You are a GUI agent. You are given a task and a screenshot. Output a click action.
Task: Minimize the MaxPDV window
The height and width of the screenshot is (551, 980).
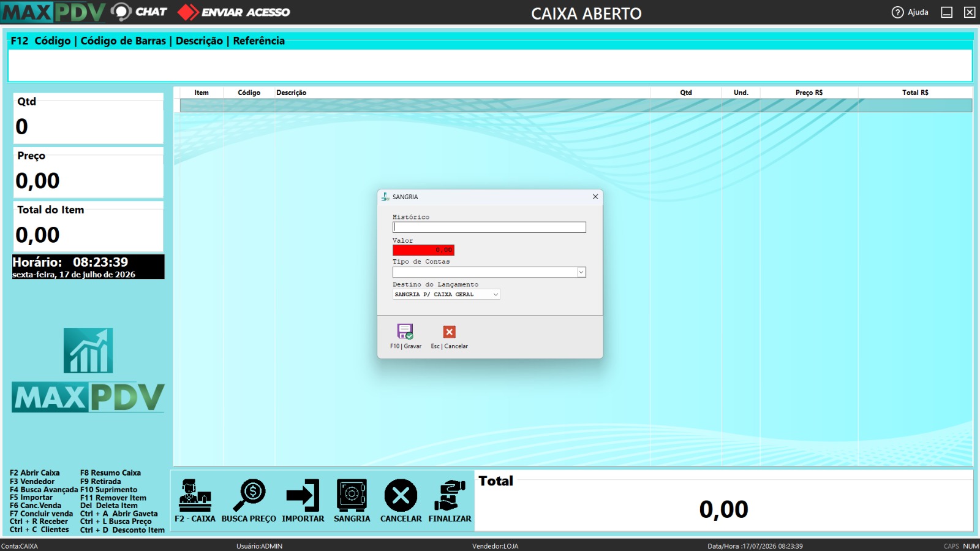[946, 12]
